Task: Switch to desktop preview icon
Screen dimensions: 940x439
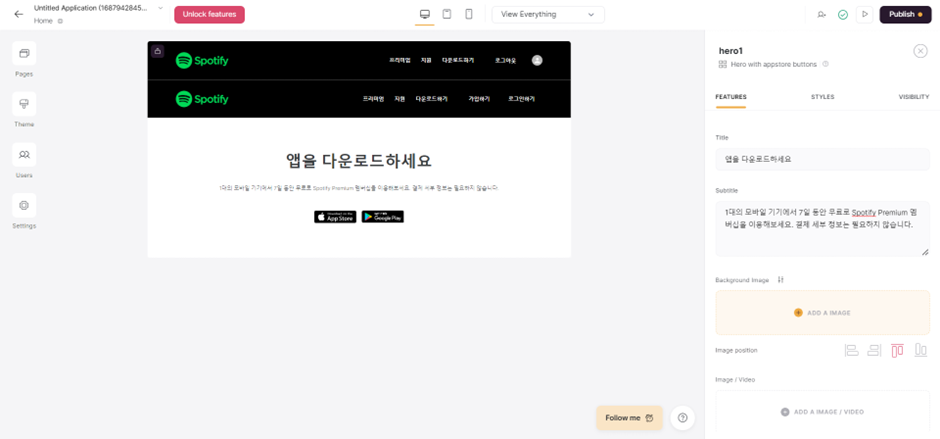Action: (x=424, y=14)
